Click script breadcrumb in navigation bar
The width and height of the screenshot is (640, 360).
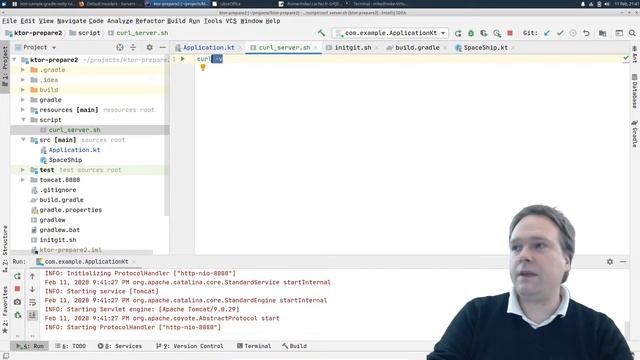[x=85, y=33]
